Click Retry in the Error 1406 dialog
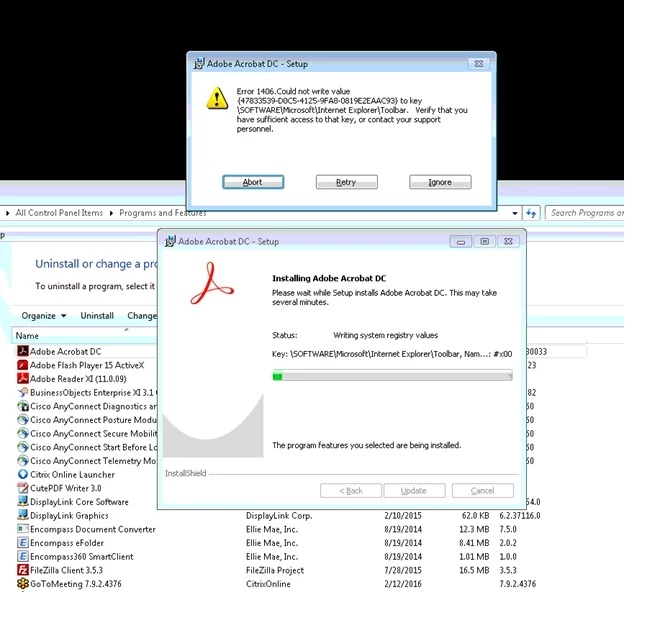 (x=346, y=182)
